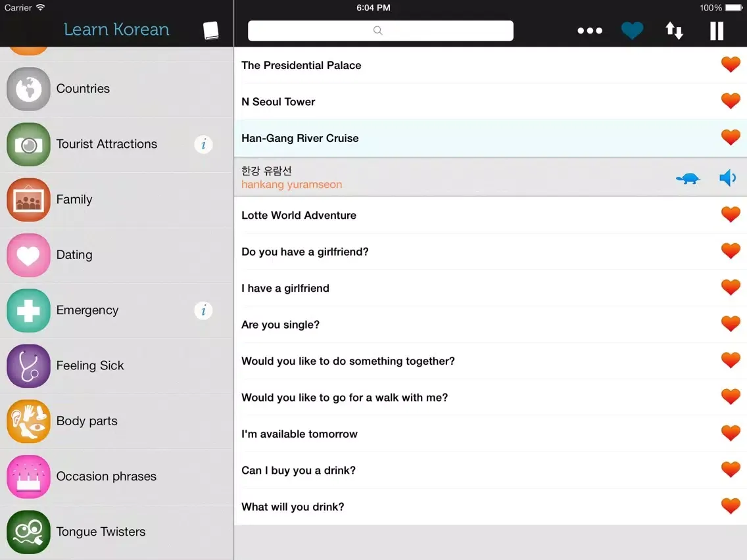This screenshot has height=560, width=747.
Task: Tap the up-down swap arrows icon
Action: 674,31
